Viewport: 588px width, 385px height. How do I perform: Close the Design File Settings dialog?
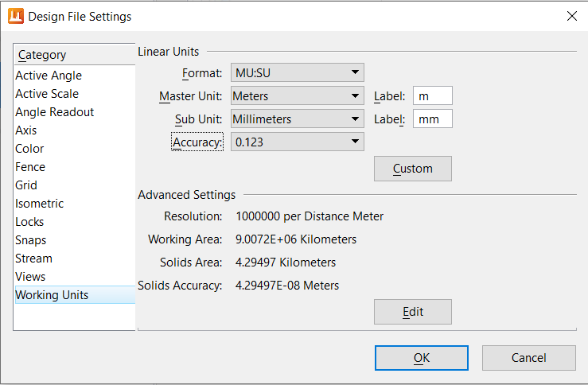click(571, 16)
